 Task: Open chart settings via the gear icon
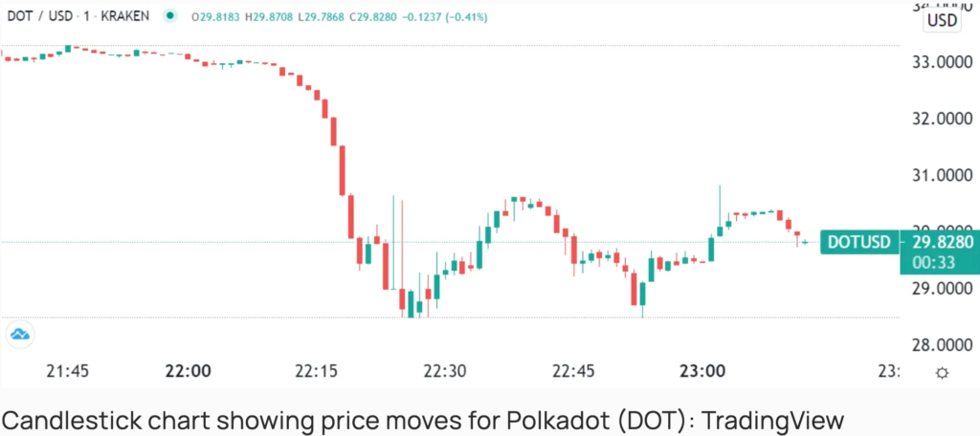(x=942, y=374)
